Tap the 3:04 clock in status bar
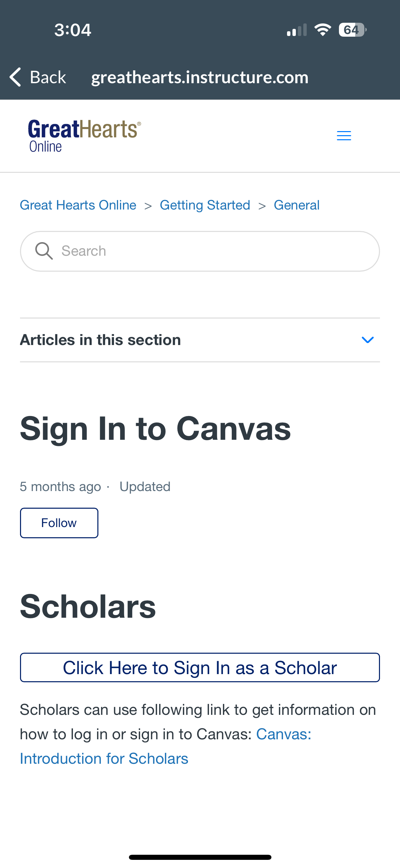This screenshot has width=400, height=868. click(x=73, y=30)
